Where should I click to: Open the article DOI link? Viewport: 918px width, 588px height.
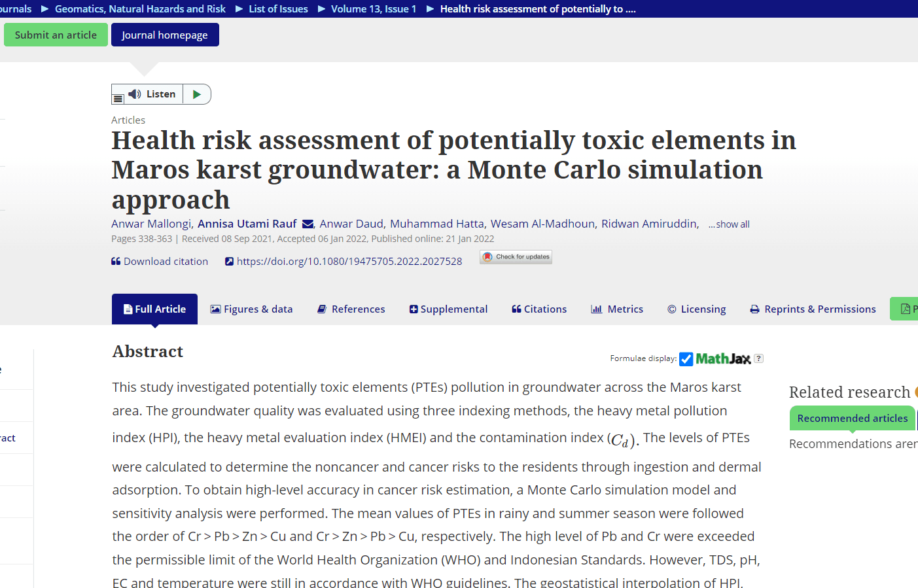[349, 262]
